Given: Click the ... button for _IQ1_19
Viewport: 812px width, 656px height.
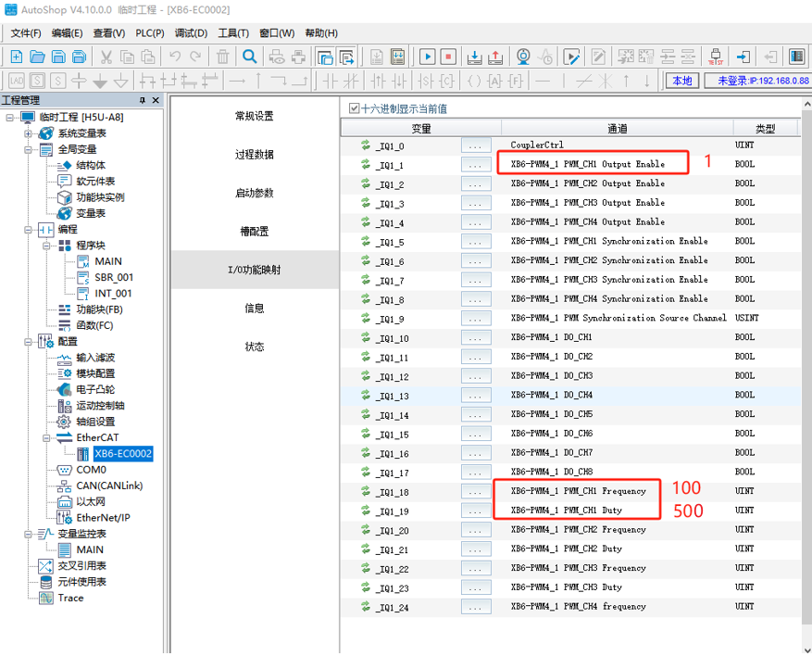Looking at the screenshot, I should pyautogui.click(x=475, y=511).
